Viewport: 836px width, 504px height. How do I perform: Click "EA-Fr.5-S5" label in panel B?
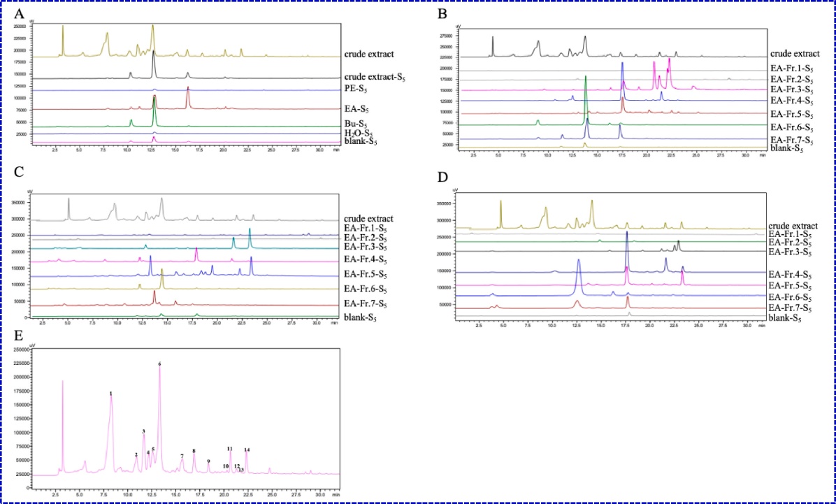click(x=791, y=115)
